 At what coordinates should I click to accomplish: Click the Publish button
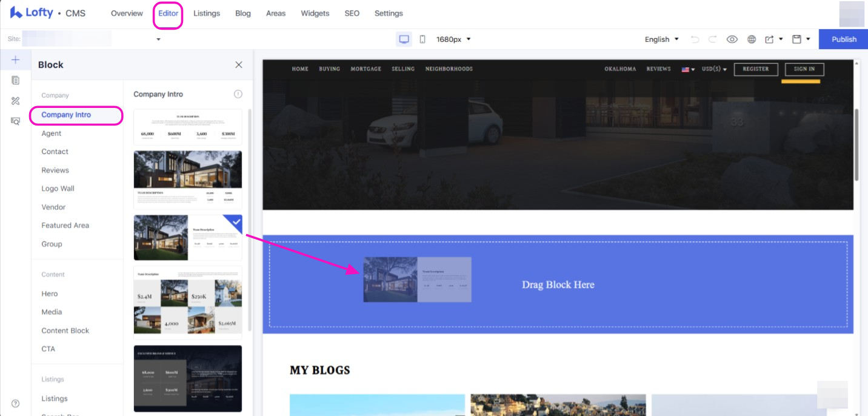[x=844, y=39]
